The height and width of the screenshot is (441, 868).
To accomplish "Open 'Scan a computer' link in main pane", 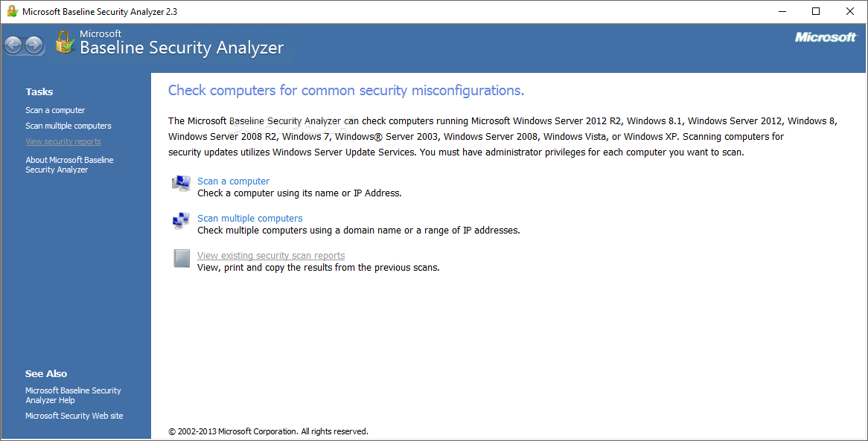I will point(233,181).
